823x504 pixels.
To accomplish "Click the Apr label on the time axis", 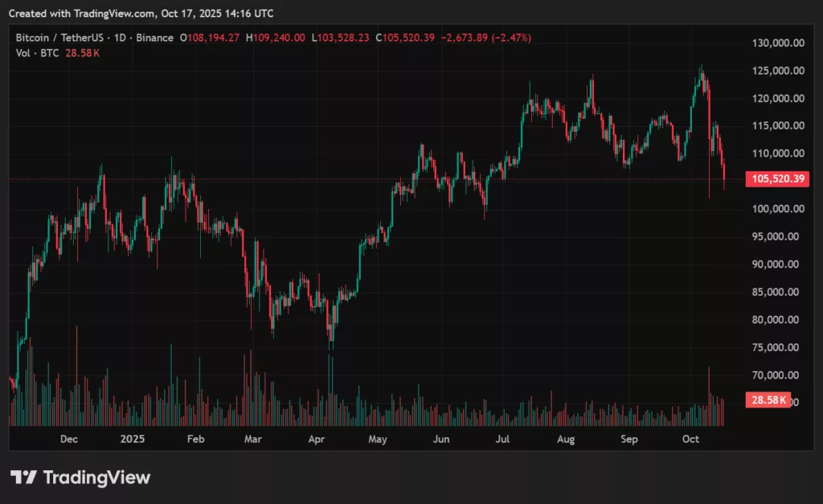I will [316, 440].
